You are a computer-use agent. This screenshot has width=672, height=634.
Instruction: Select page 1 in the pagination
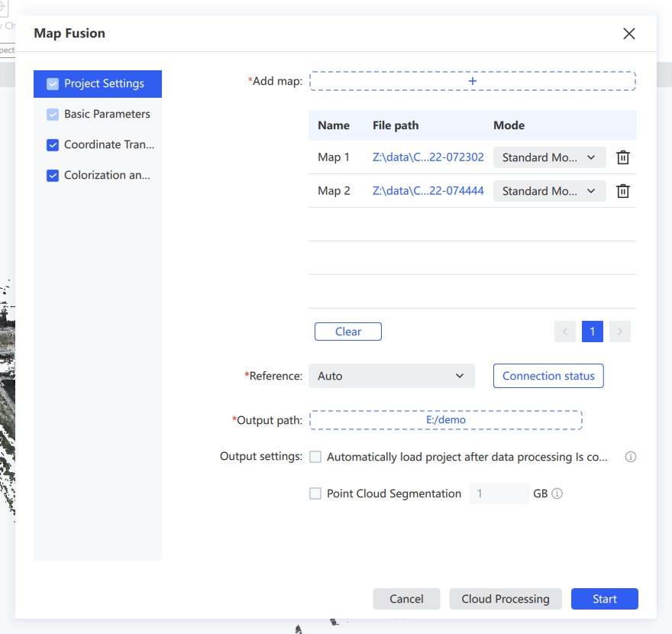[593, 332]
